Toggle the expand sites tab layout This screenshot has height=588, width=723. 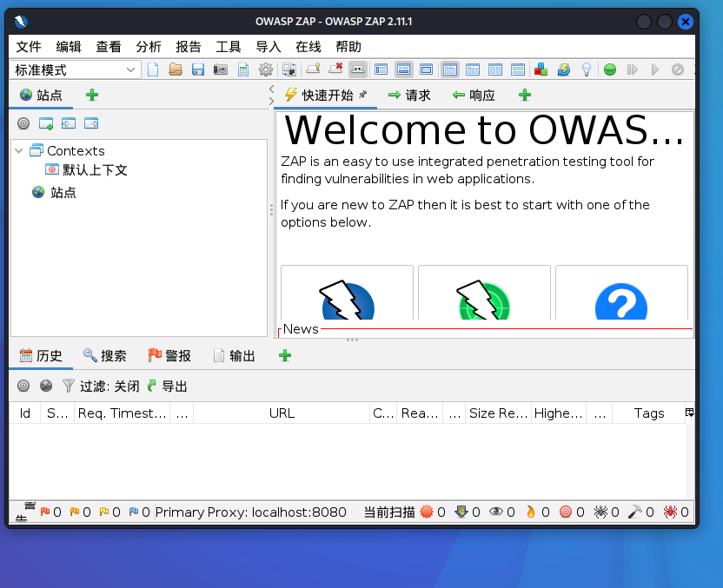[x=381, y=69]
